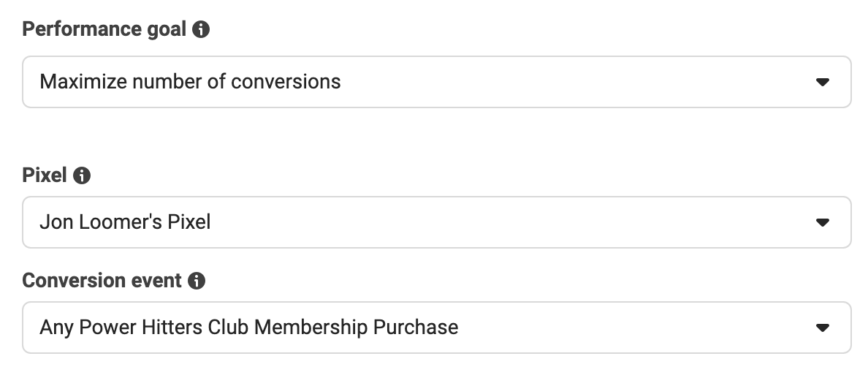Select the 'Maximize number of conversions' text

[x=190, y=82]
